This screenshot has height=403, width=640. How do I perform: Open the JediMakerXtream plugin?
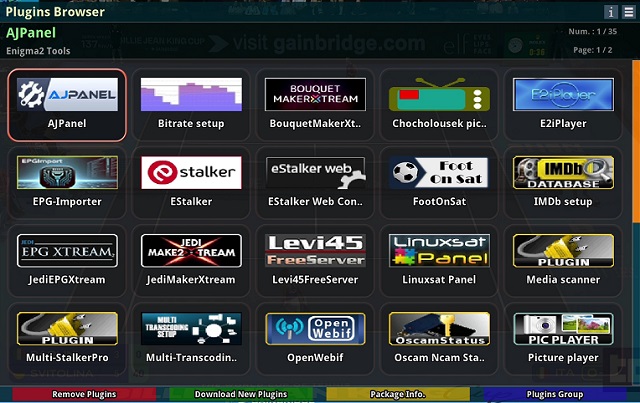point(191,261)
